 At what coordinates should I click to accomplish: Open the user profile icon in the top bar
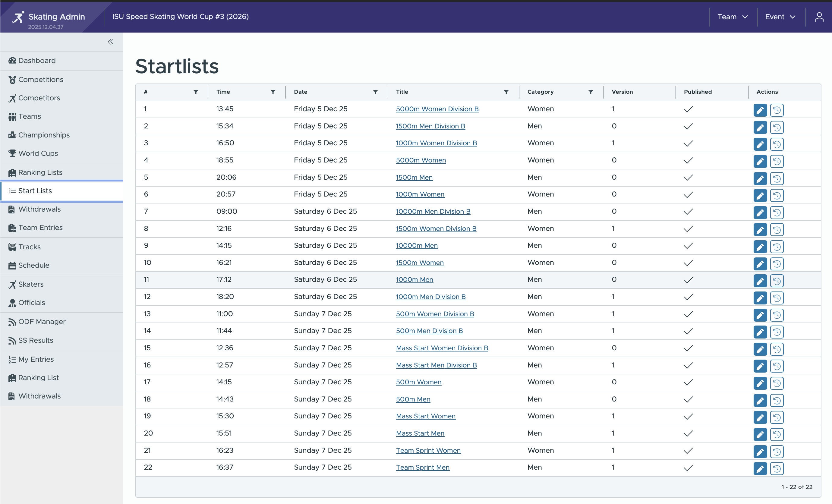(820, 17)
